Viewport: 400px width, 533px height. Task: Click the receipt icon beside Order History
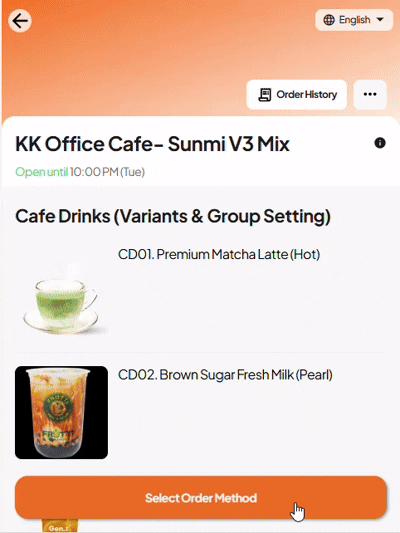pyautogui.click(x=265, y=94)
